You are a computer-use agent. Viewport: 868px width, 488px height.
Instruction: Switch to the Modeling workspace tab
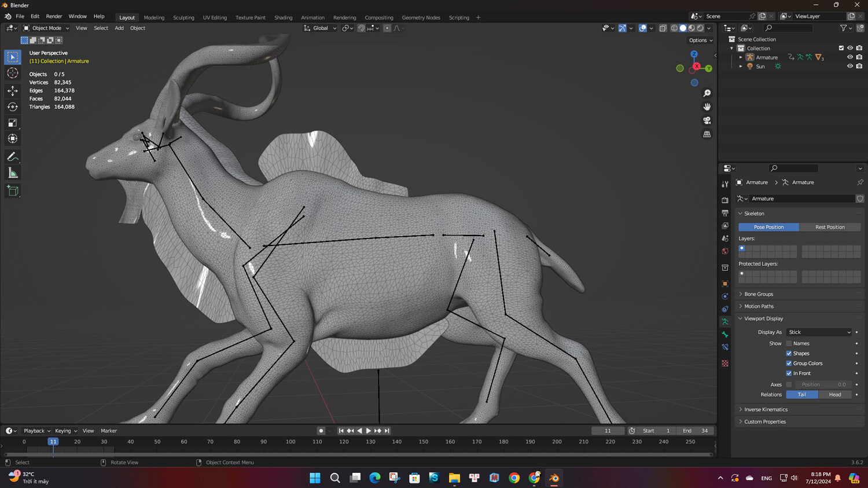(154, 17)
